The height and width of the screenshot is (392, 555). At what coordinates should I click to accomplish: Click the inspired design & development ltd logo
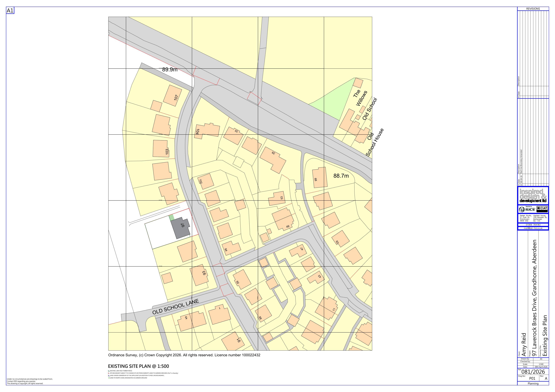coord(533,196)
